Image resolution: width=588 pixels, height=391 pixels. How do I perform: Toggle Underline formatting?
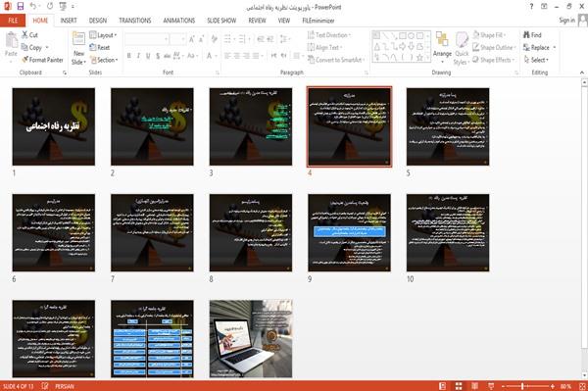[x=148, y=56]
